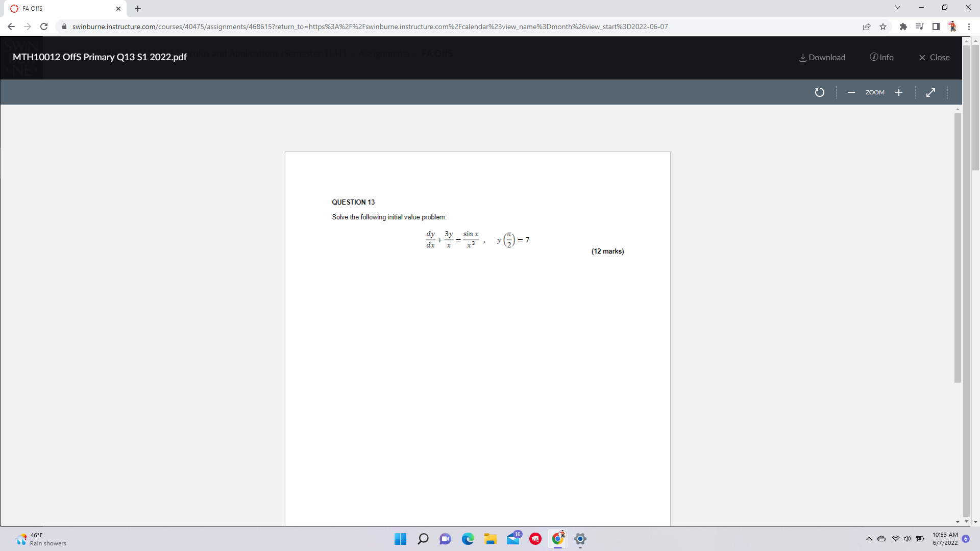Screen dimensions: 980x551
Task: Open the document Info panel
Action: click(x=882, y=57)
